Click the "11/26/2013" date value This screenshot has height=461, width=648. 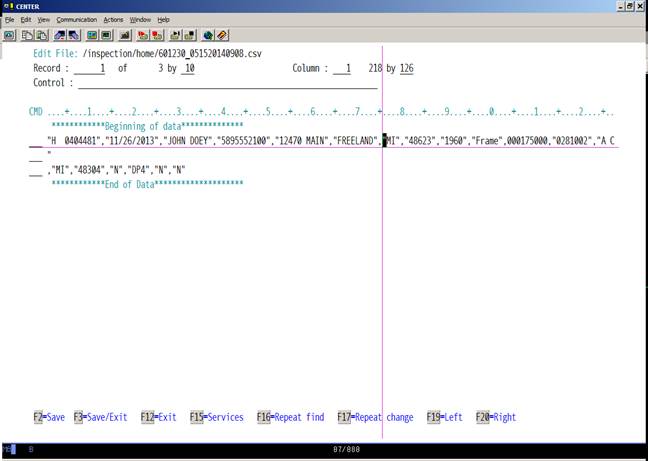(x=132, y=141)
